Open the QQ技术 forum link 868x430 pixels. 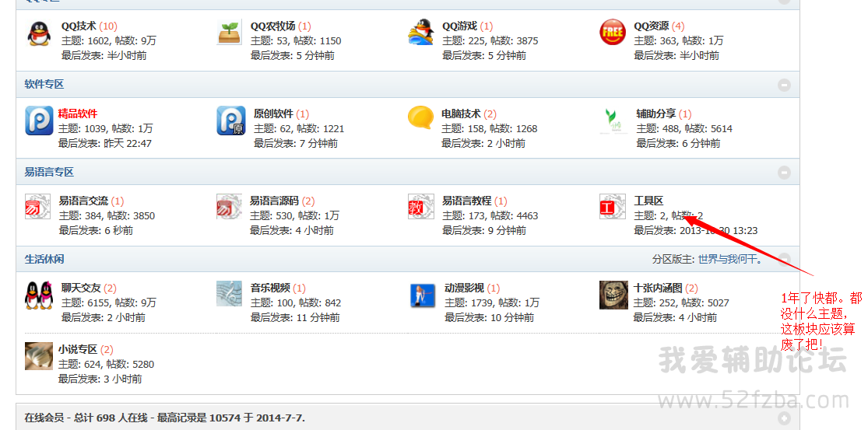[79, 26]
